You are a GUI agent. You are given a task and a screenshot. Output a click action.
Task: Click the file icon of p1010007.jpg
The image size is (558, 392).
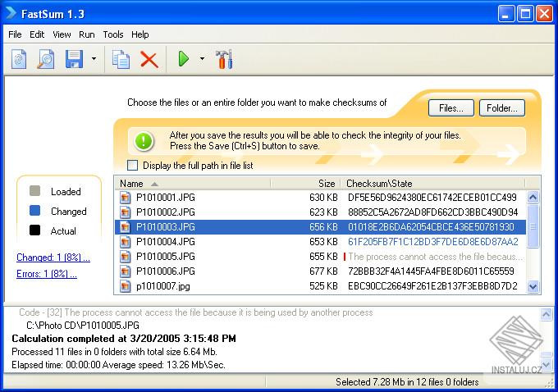(125, 286)
